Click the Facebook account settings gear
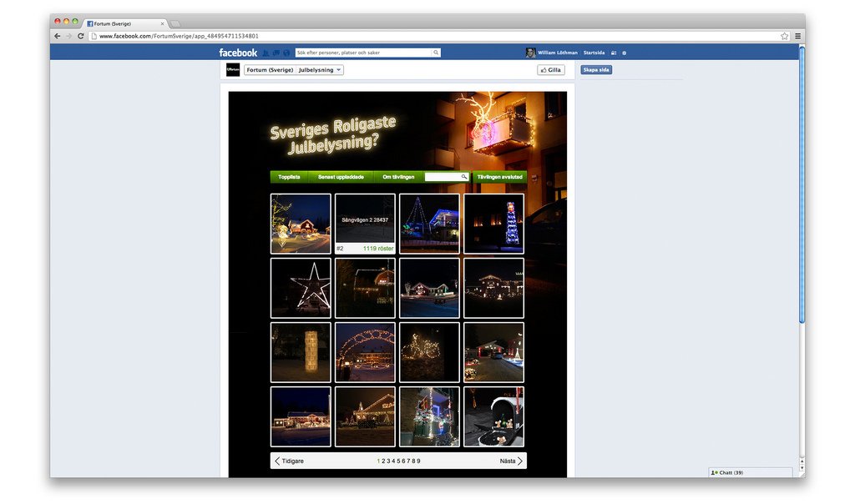 pyautogui.click(x=624, y=53)
